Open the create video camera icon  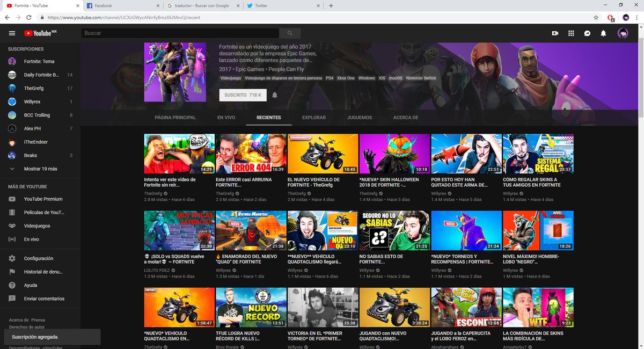pyautogui.click(x=555, y=33)
